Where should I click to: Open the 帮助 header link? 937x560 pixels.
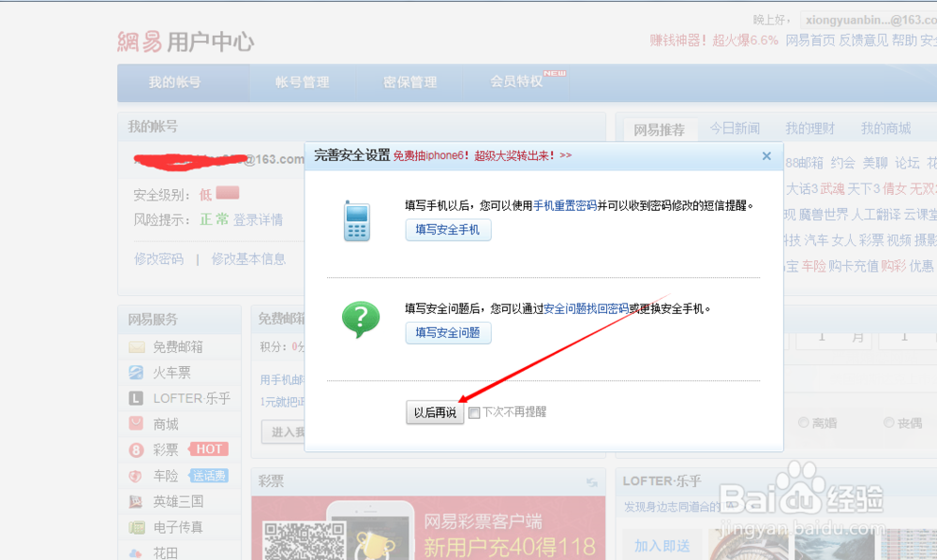[x=904, y=40]
